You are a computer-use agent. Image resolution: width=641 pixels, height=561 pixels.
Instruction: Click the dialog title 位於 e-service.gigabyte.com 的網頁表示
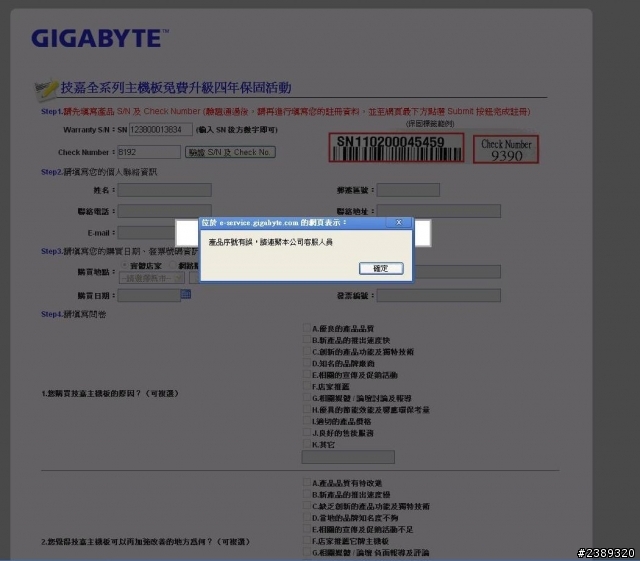coord(274,222)
